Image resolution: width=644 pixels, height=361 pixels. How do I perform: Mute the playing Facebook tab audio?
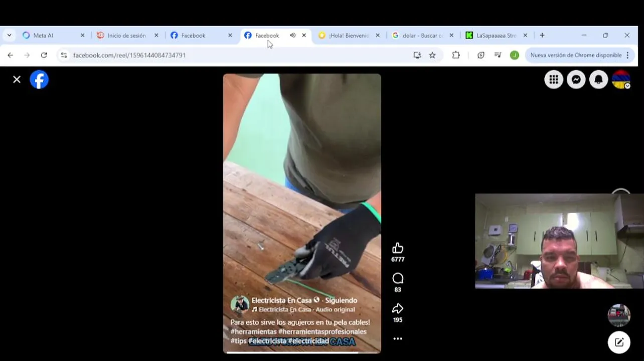(292, 36)
